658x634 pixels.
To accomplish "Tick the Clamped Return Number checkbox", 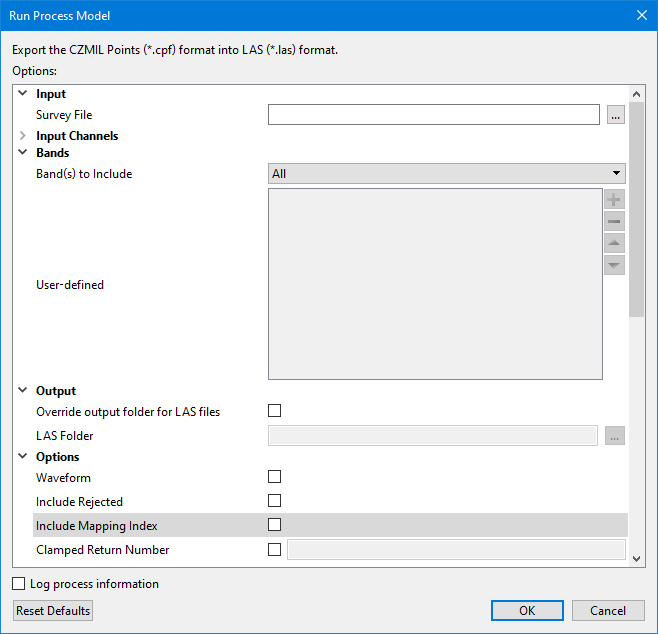I will point(275,549).
